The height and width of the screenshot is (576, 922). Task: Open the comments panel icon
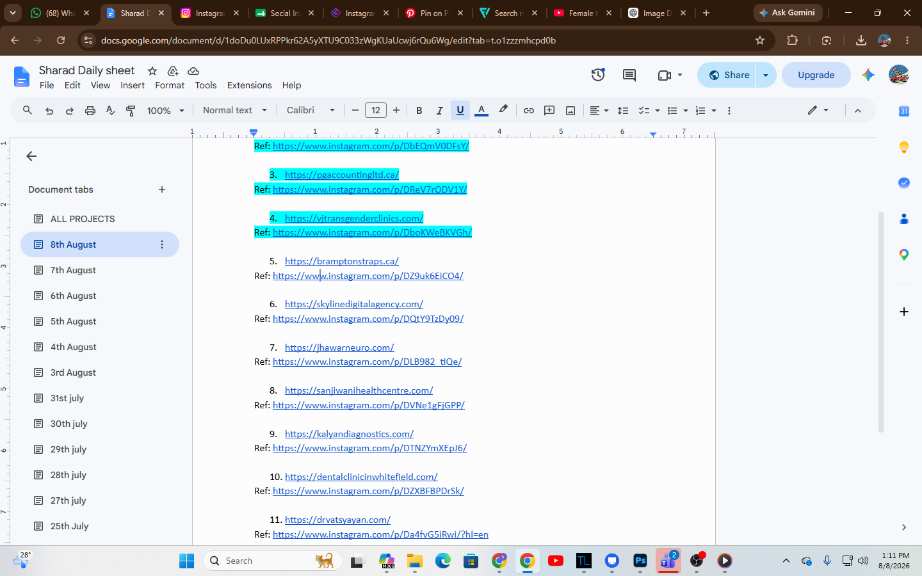point(629,75)
